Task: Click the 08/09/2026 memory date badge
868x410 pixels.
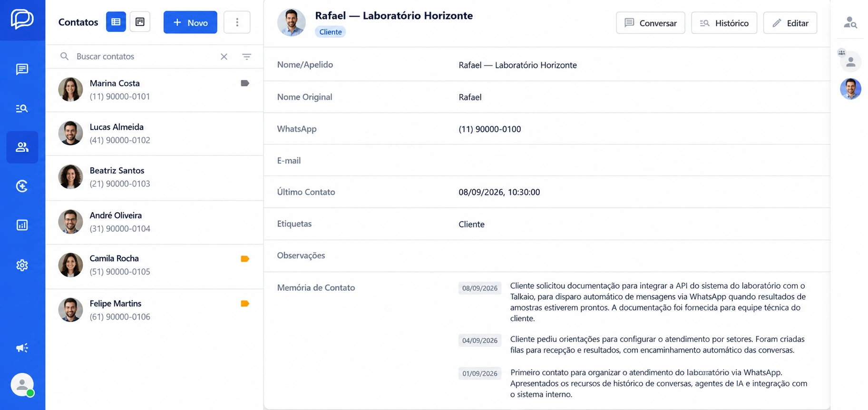Action: (x=480, y=288)
